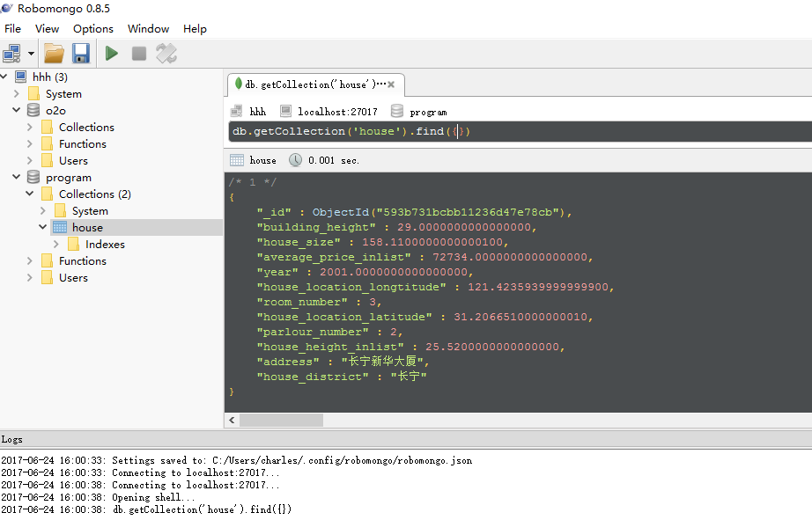Select Functions under program database
Screen dimensions: 812x520
(83, 260)
